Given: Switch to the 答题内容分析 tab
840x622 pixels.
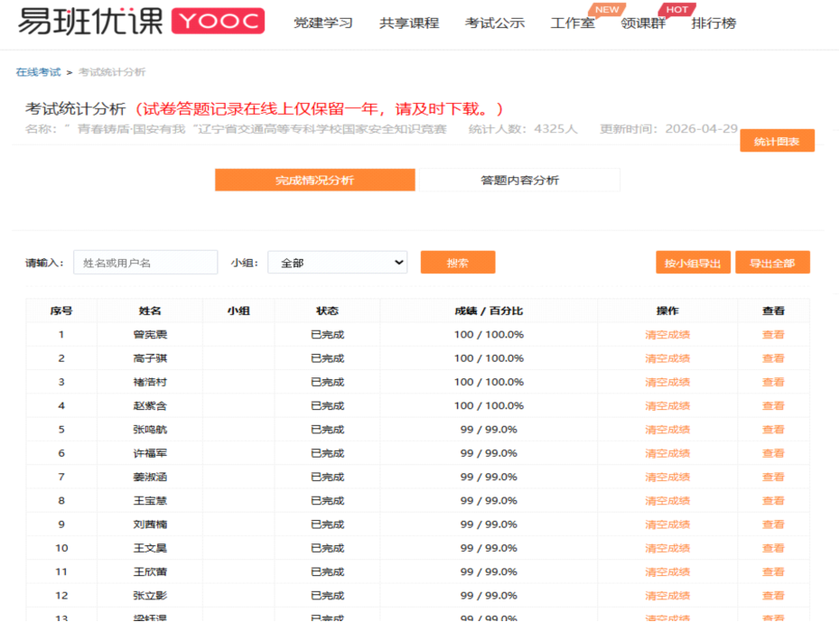Looking at the screenshot, I should point(519,181).
